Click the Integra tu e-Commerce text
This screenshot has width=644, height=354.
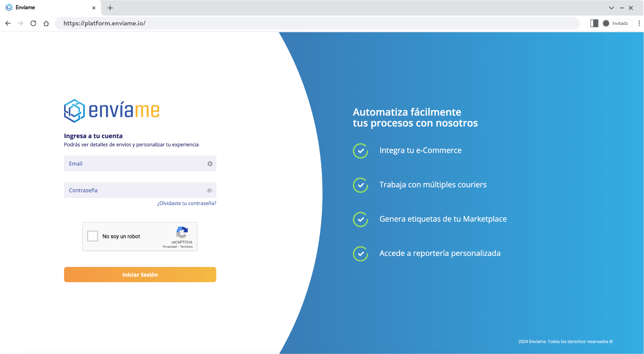coord(420,150)
